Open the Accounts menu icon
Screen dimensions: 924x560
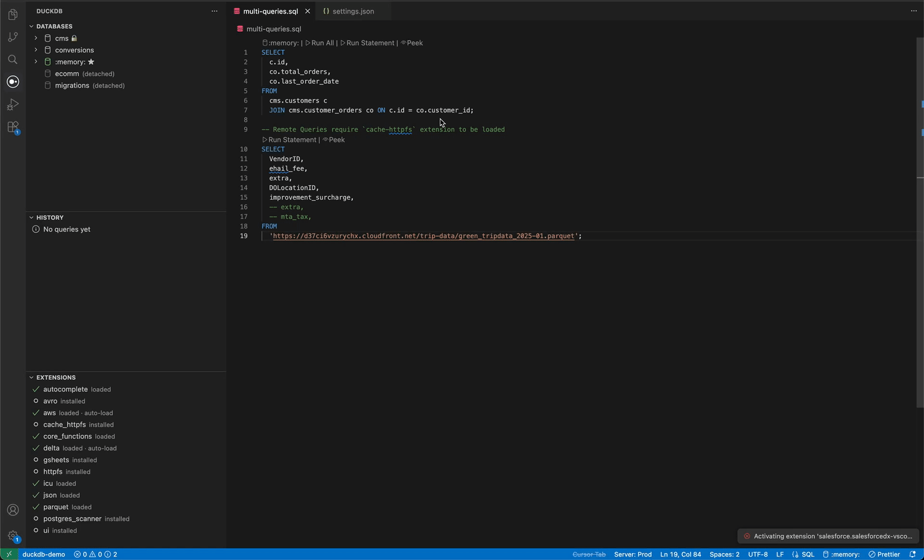(13, 510)
